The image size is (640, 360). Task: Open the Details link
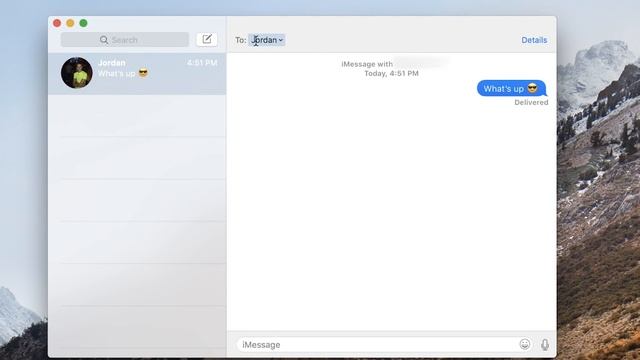pyautogui.click(x=534, y=40)
